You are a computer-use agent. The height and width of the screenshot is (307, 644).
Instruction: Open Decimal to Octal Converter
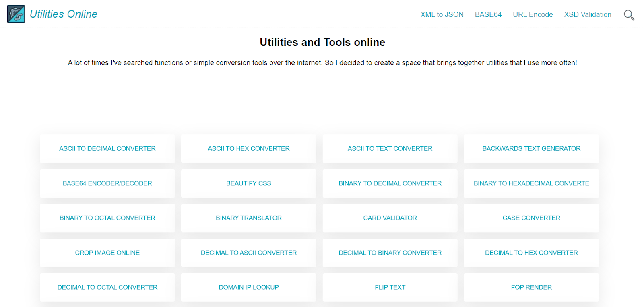[x=107, y=287]
